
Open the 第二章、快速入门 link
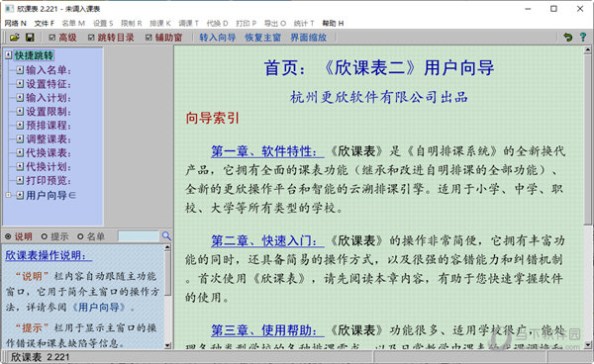coord(267,240)
